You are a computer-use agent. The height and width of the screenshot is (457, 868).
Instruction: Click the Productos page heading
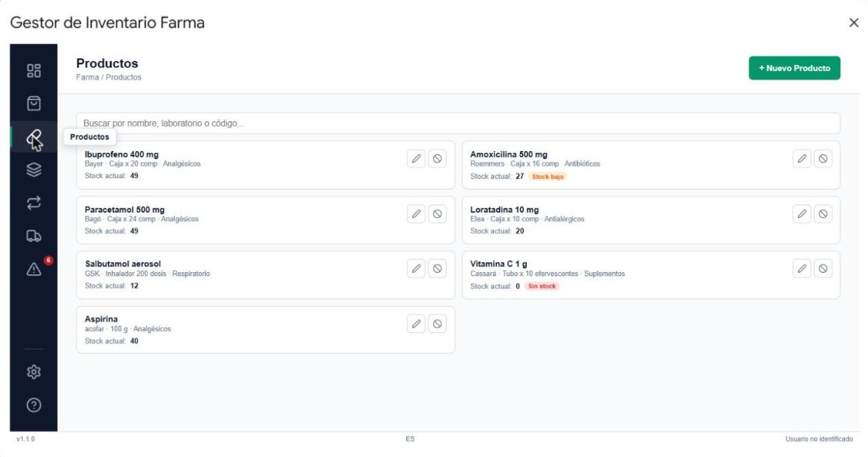click(107, 64)
